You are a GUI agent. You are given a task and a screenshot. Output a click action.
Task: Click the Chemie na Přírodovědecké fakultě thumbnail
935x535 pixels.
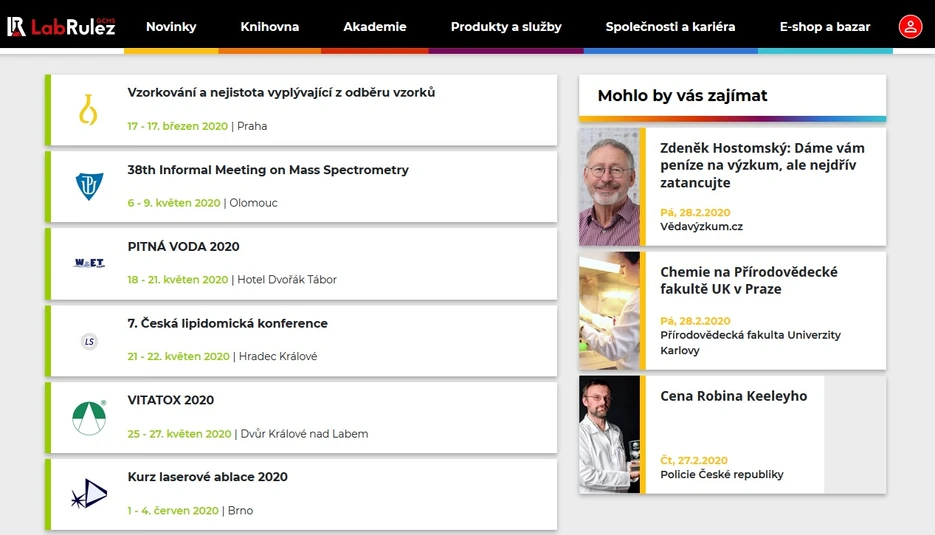pos(609,311)
